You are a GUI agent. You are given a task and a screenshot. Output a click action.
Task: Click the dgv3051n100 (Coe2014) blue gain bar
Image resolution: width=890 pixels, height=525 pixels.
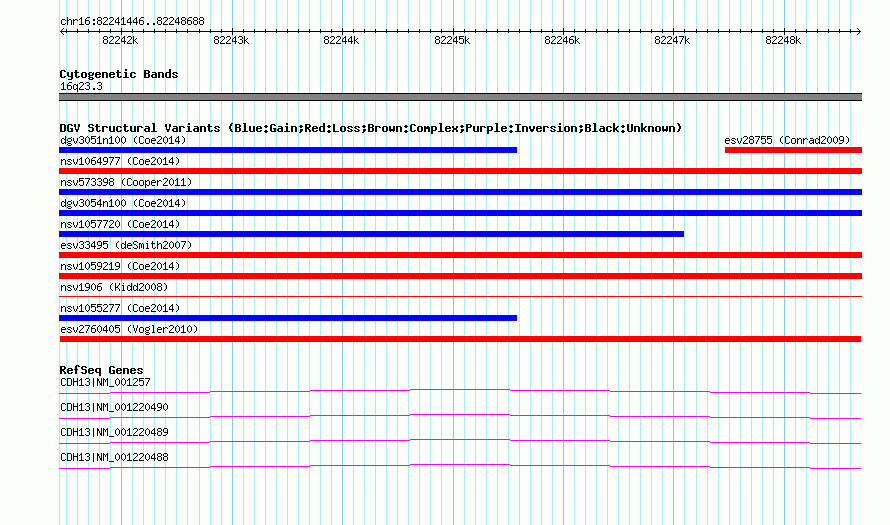[x=288, y=150]
